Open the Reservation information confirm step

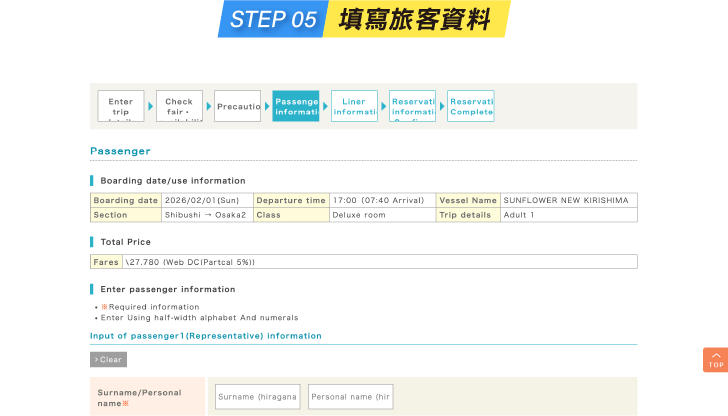point(412,106)
